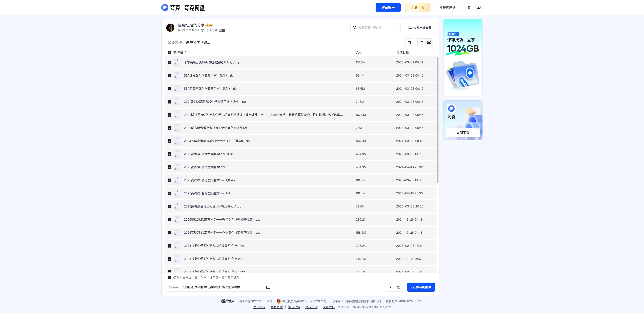The height and width of the screenshot is (313, 644).
Task: Click 举报 link under username
Action: (222, 30)
